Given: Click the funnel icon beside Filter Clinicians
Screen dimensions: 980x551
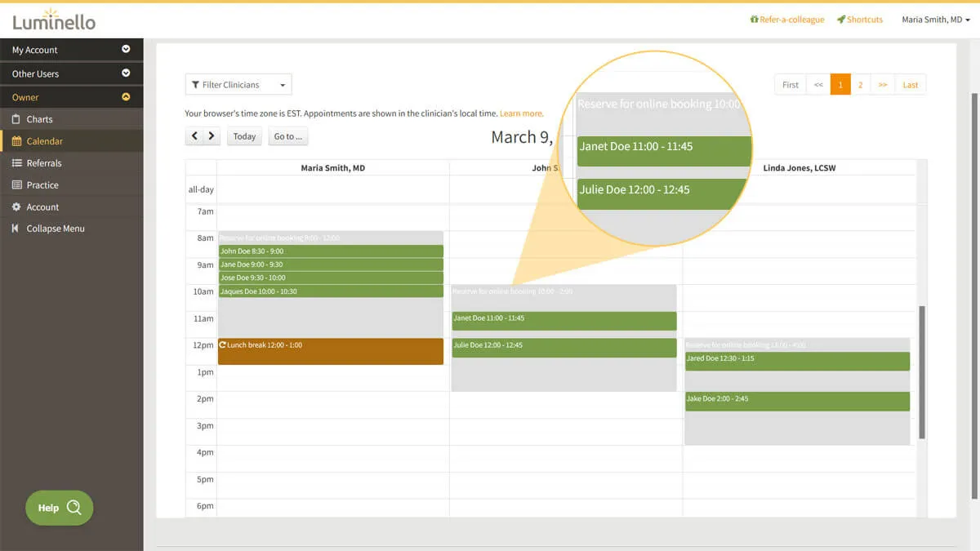Looking at the screenshot, I should 195,84.
